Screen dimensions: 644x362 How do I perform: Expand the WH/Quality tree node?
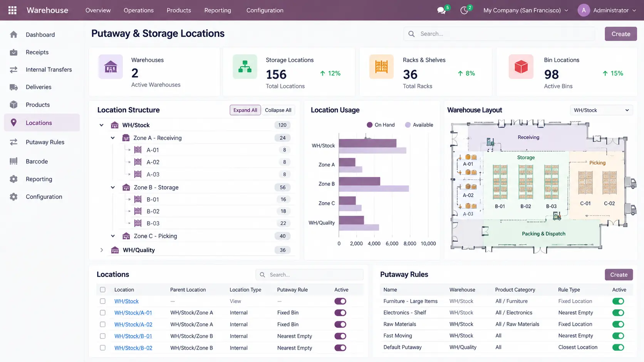(101, 250)
